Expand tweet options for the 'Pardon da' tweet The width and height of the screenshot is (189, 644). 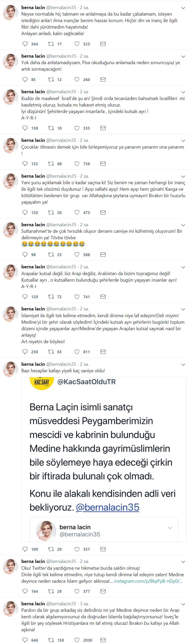tap(183, 604)
